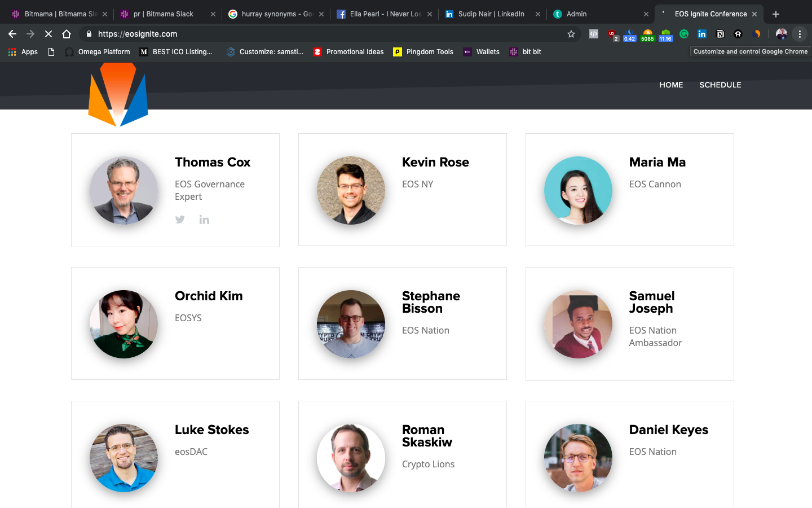The height and width of the screenshot is (508, 812).
Task: Open Thomas Cox's LinkedIn profile
Action: point(204,220)
